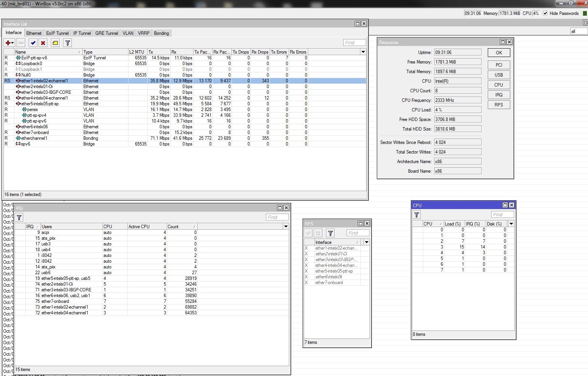Enable selected interface with blue checkmark icon
This screenshot has height=376, width=588.
[x=33, y=43]
